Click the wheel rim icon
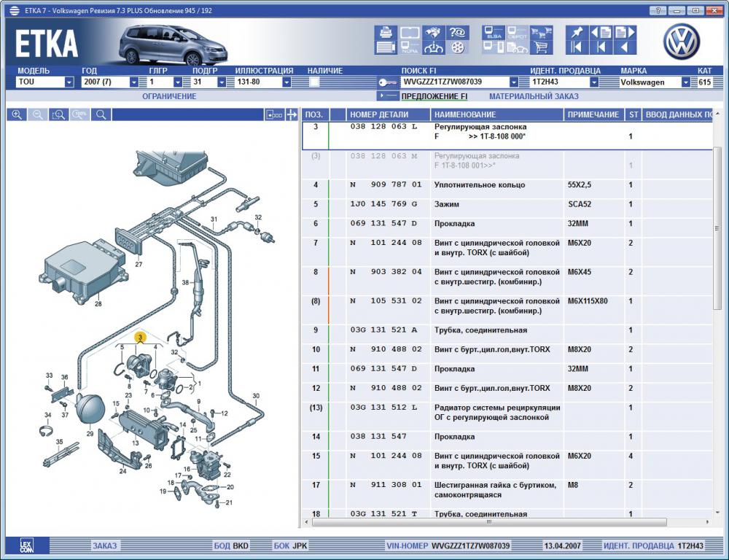 (458, 47)
